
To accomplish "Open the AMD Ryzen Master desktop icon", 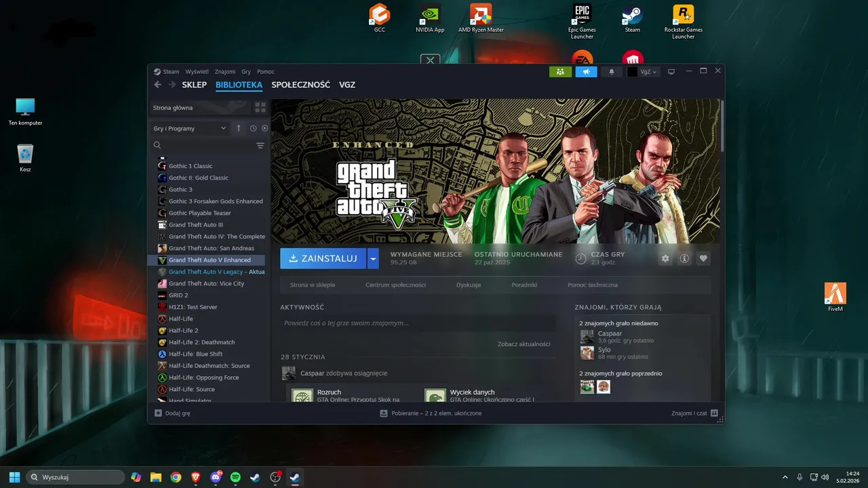I will pyautogui.click(x=481, y=18).
